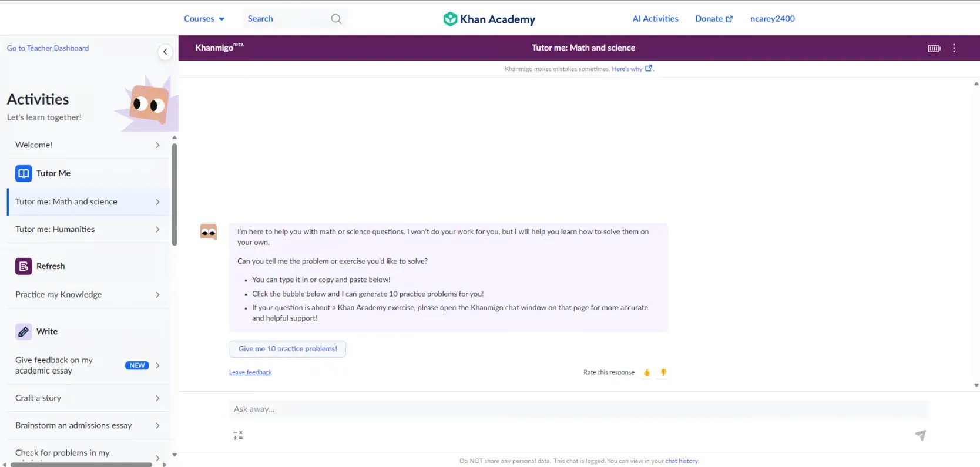Screen dimensions: 980x467
Task: Open the Courses dropdown
Action: [204, 19]
